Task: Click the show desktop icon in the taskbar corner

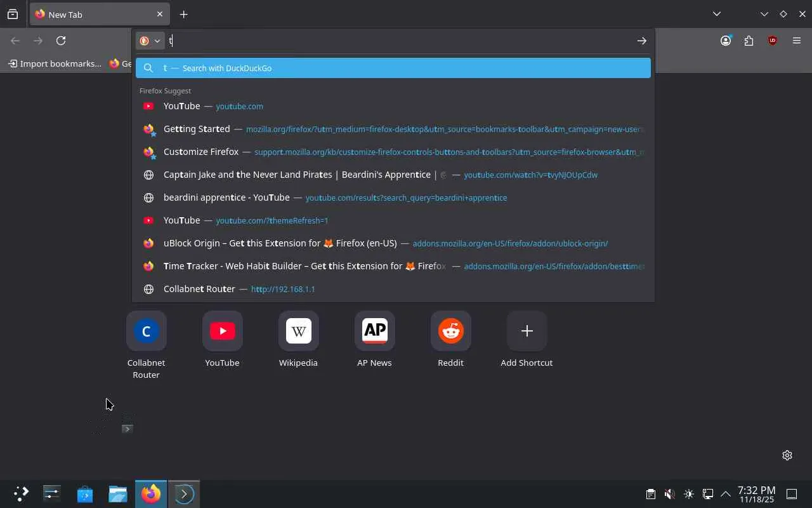Action: [792, 494]
